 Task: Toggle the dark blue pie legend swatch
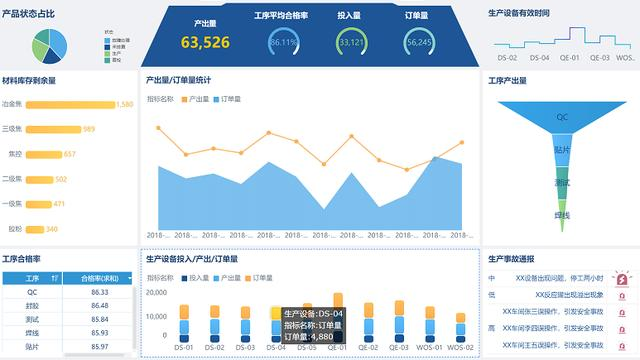click(x=107, y=47)
